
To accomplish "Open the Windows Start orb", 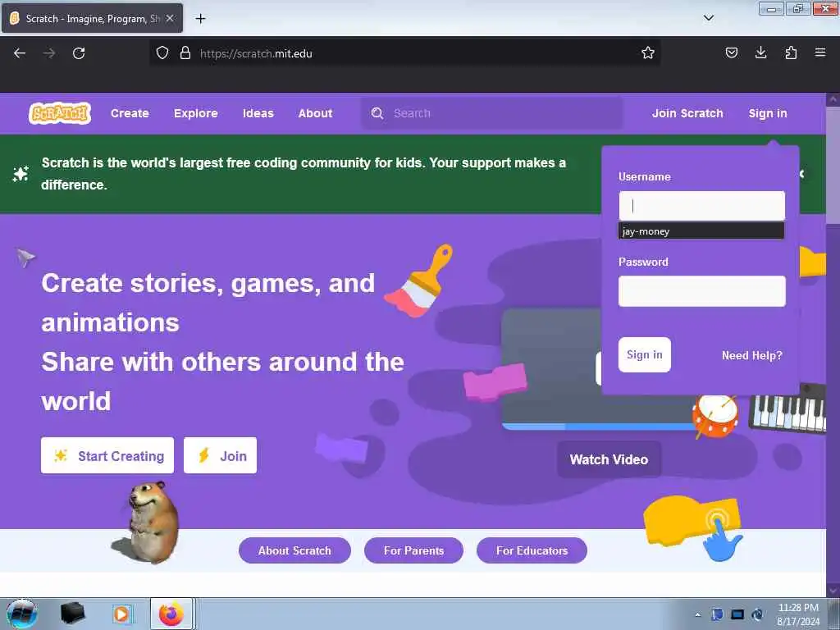I will coord(21,614).
